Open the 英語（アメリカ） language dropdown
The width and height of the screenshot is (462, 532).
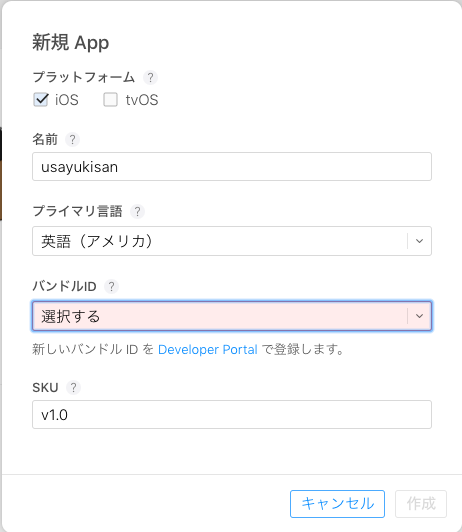[232, 241]
